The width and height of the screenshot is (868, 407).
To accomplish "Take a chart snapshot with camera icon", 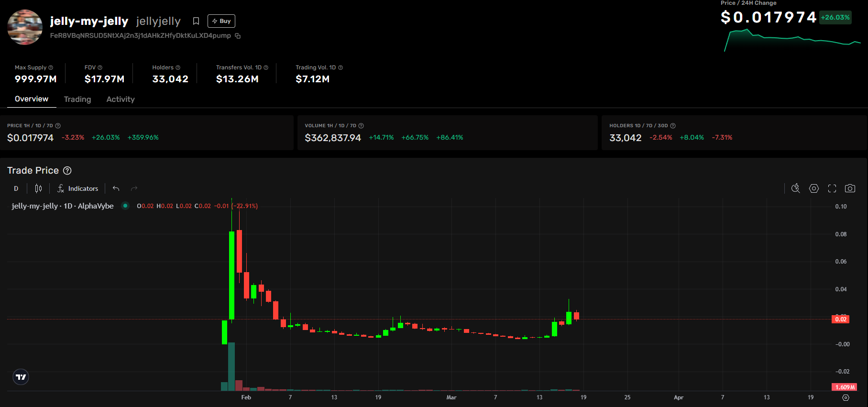I will [x=850, y=188].
